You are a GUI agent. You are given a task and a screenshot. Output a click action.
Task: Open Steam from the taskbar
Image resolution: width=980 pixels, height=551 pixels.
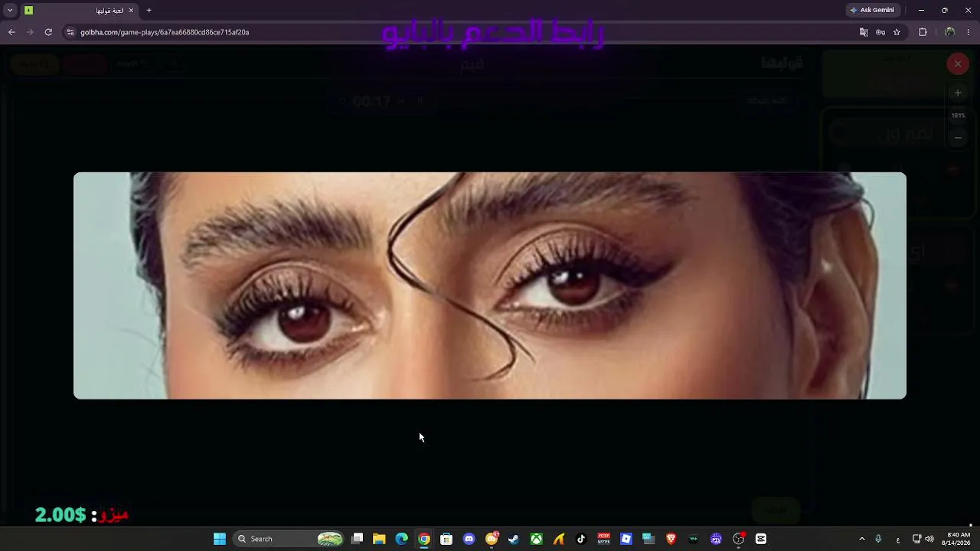click(x=514, y=539)
